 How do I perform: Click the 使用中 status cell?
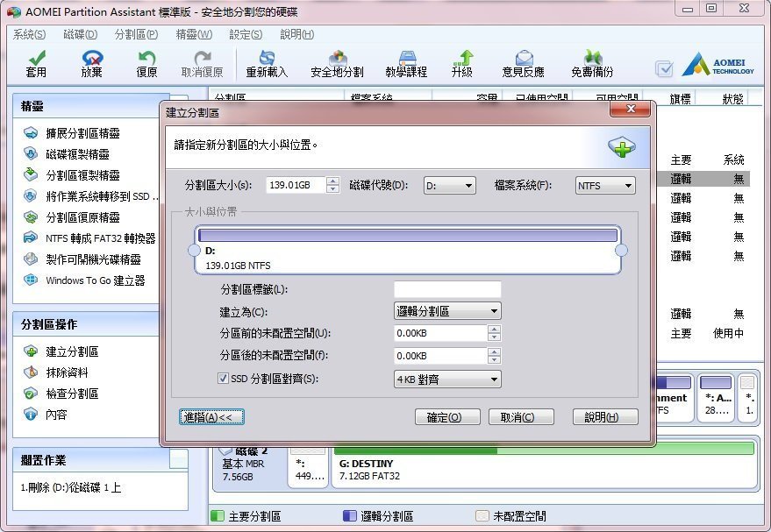click(728, 333)
